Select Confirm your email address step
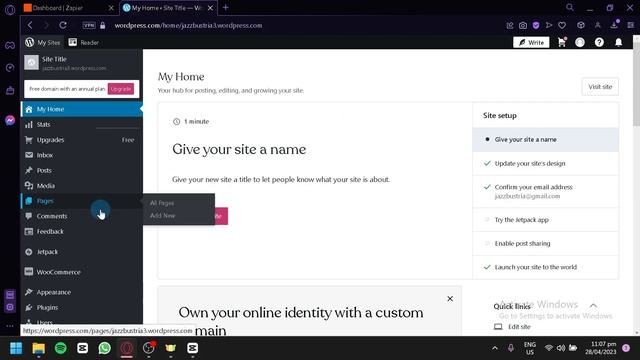The image size is (640, 360). pos(545,191)
